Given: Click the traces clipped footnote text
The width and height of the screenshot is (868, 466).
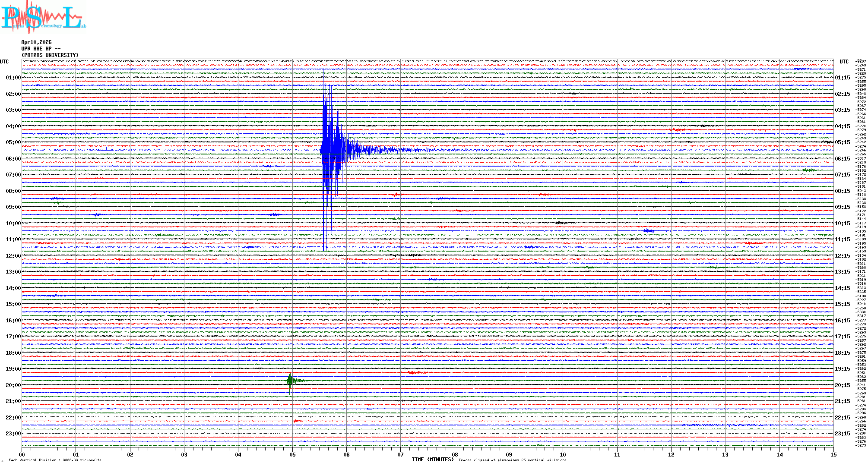Looking at the screenshot, I should pos(512,460).
